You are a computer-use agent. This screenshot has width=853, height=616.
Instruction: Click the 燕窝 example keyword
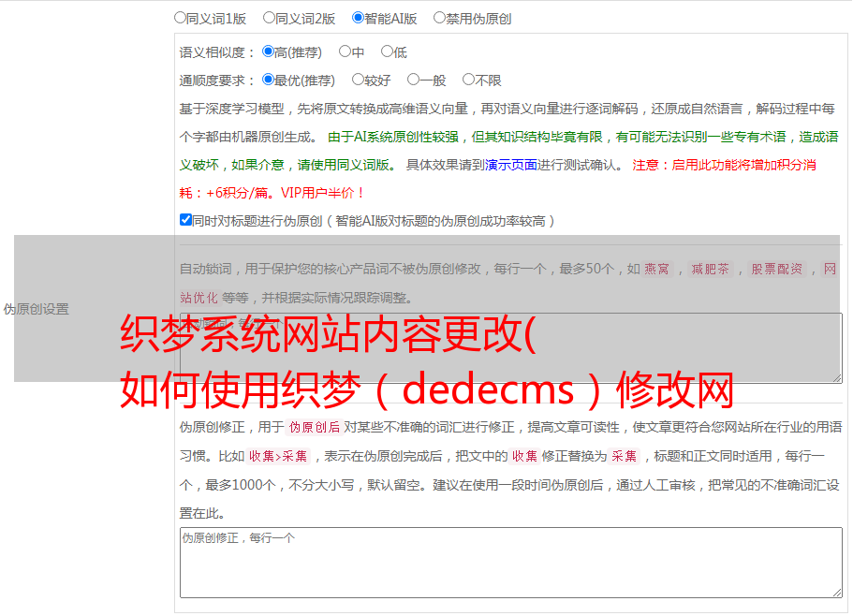click(x=657, y=269)
